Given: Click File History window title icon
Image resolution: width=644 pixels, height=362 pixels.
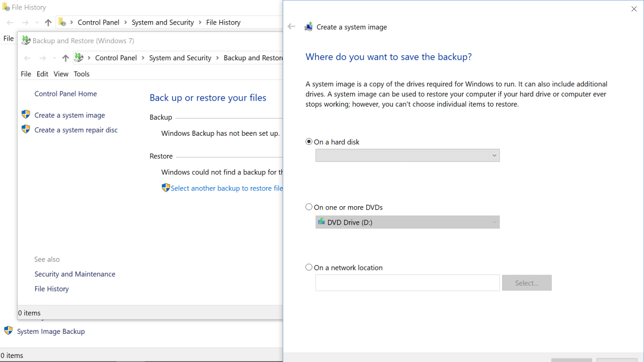Looking at the screenshot, I should (6, 7).
